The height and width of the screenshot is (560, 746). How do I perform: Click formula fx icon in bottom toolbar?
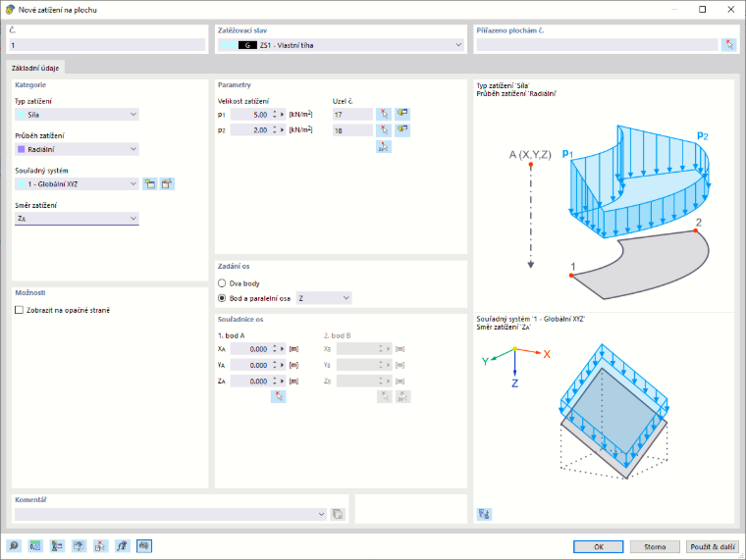123,546
